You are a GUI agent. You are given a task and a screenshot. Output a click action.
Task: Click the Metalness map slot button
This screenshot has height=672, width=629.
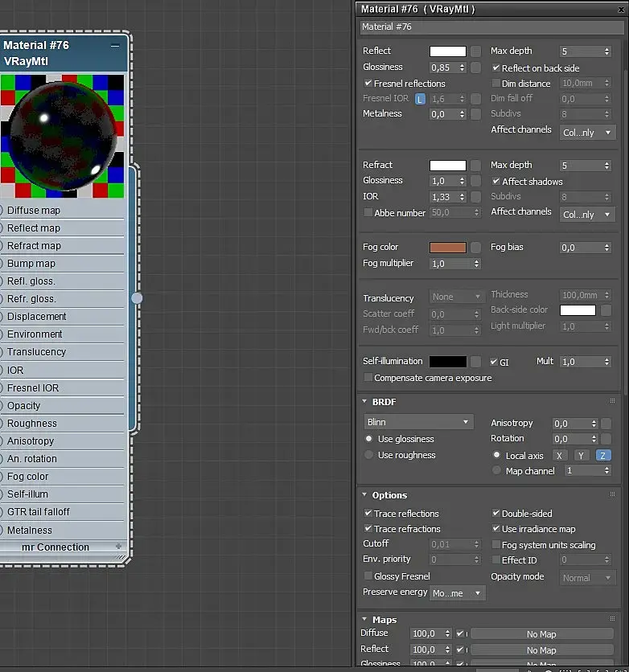475,114
